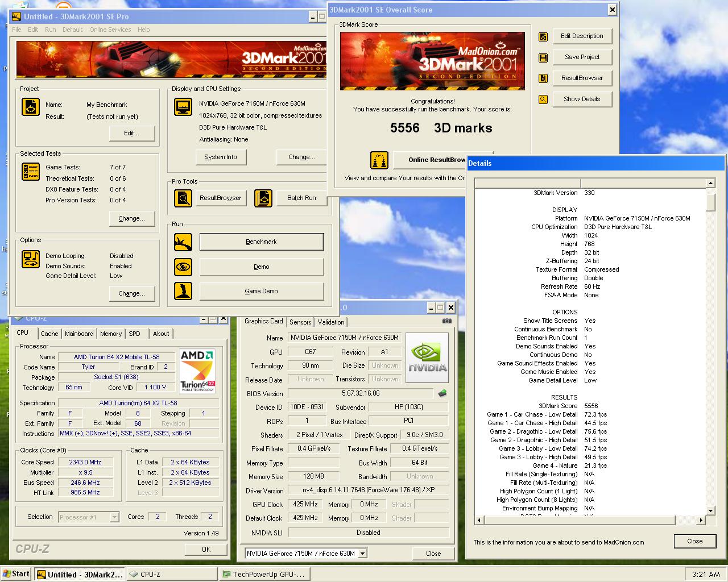Switch to the Mainboard tab in CPU-Z
This screenshot has height=582, width=728.
[x=79, y=334]
